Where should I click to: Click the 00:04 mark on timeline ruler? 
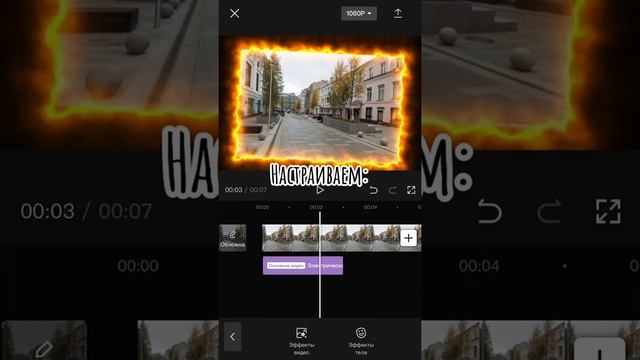click(370, 207)
